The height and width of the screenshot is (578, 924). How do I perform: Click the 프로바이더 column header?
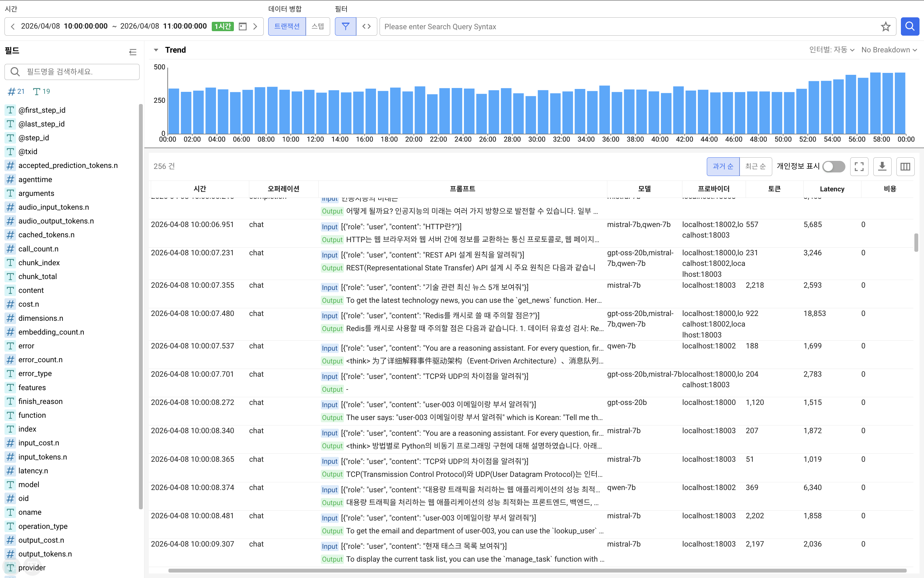[x=714, y=189]
